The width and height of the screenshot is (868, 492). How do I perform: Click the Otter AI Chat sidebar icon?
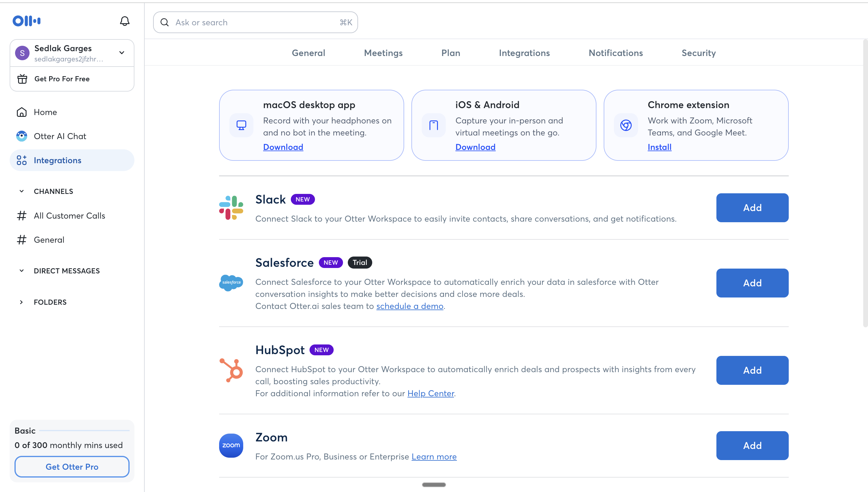[x=22, y=136]
